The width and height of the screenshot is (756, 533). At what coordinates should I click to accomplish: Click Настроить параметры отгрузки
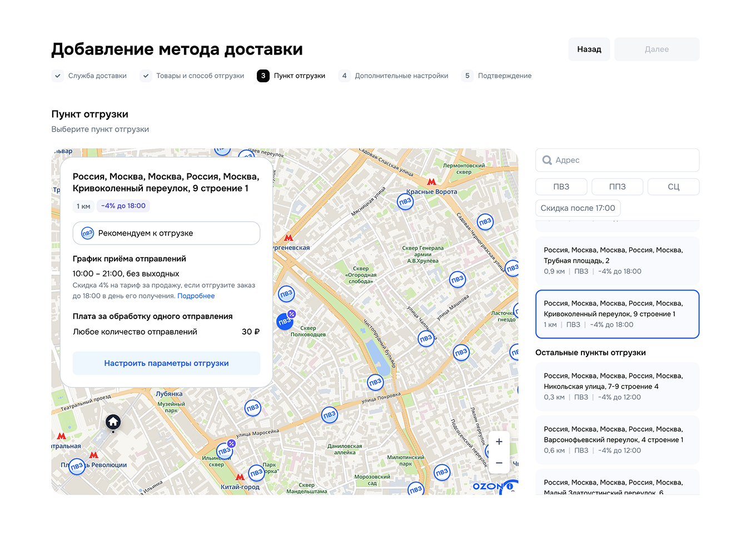pos(166,363)
